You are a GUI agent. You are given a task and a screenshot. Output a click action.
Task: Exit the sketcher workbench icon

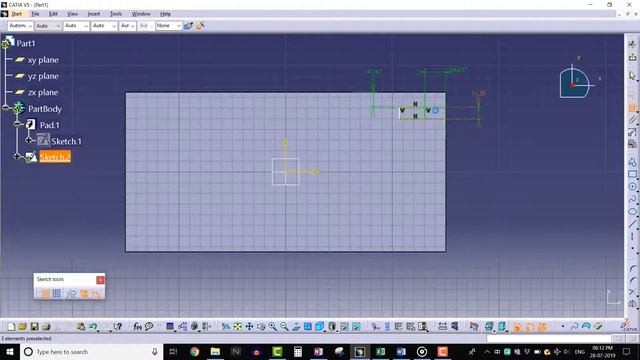[632, 57]
